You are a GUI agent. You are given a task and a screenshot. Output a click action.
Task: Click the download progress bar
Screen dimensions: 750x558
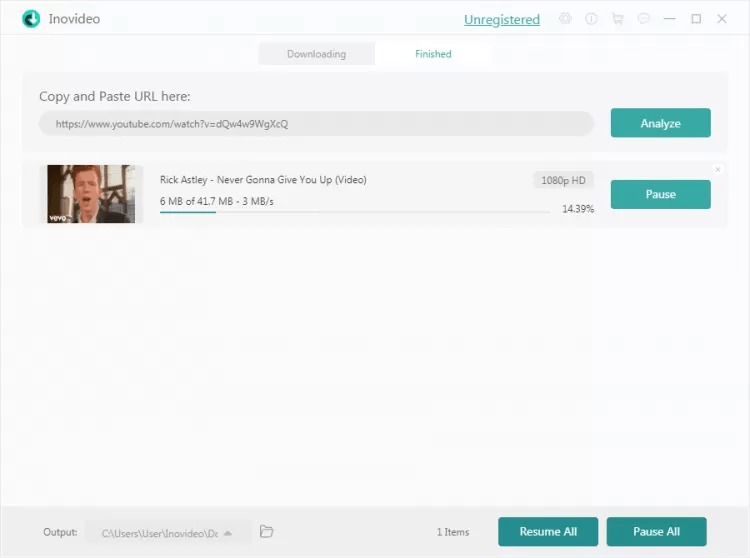coord(354,213)
